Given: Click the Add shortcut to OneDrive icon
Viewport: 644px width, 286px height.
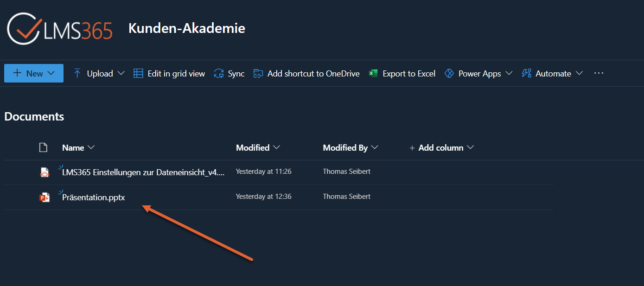Looking at the screenshot, I should point(258,73).
